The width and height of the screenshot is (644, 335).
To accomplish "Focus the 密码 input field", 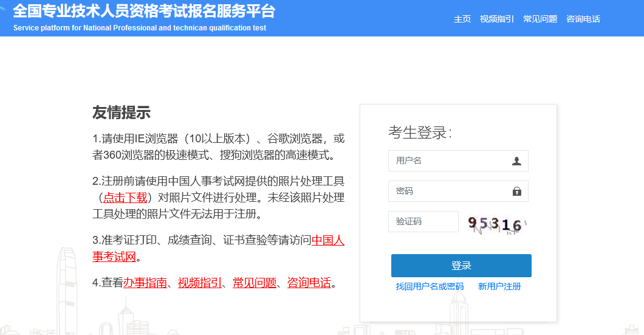I will coord(450,192).
